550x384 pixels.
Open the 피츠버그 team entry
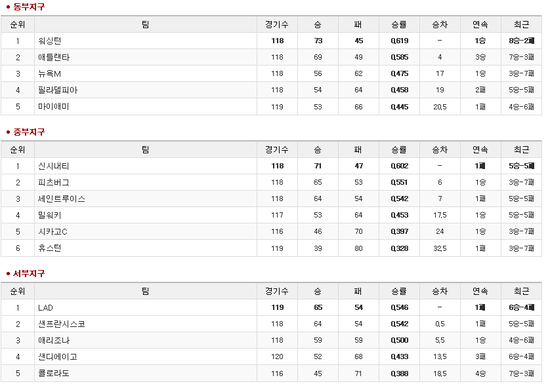coord(54,182)
